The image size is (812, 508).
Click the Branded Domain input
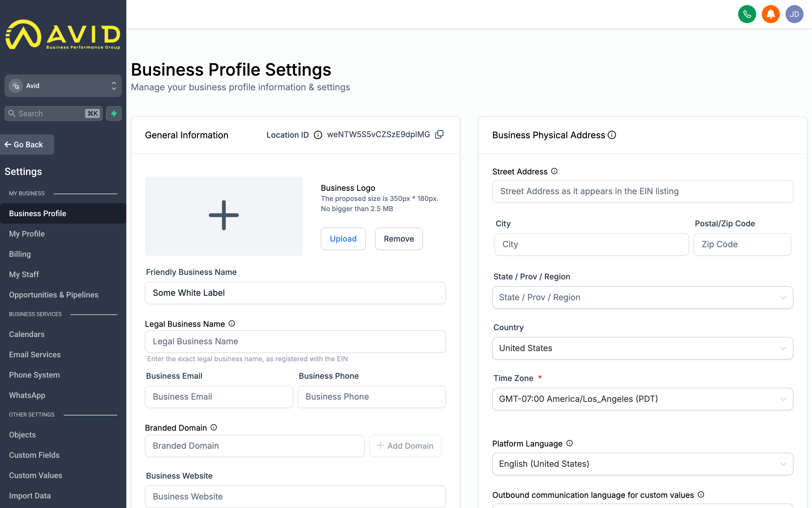[x=255, y=446]
